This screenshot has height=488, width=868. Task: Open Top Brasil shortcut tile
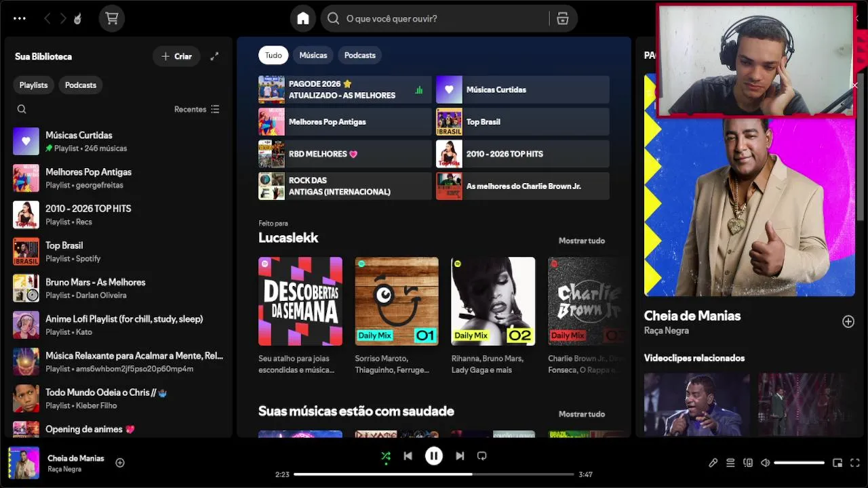point(522,122)
